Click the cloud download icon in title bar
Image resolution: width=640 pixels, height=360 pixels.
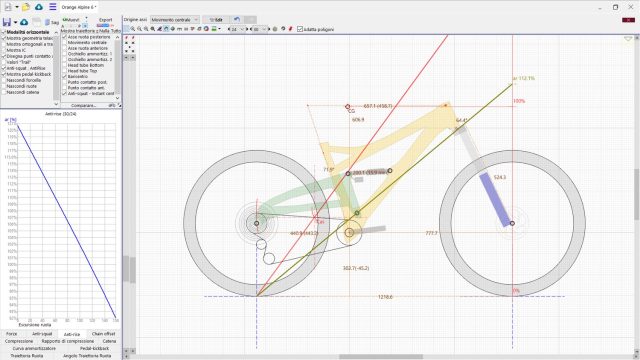pyautogui.click(x=39, y=7)
